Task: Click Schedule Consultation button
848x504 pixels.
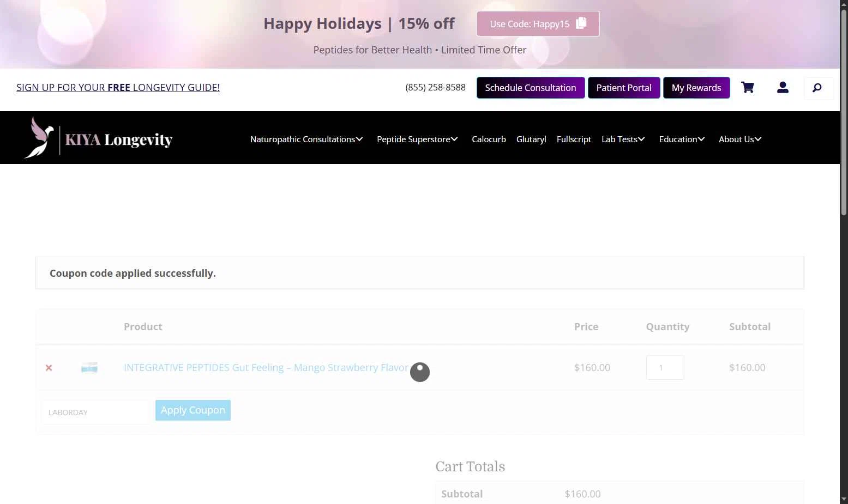Action: 531,88
